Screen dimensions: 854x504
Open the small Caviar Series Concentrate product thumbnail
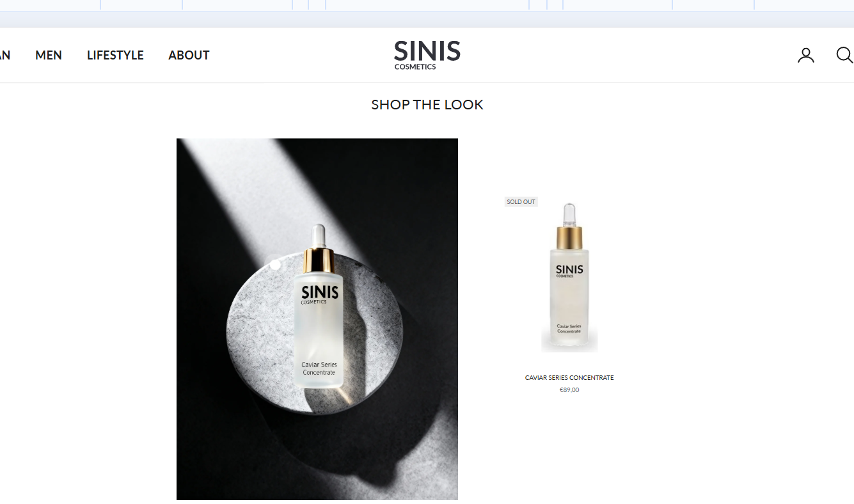click(569, 276)
